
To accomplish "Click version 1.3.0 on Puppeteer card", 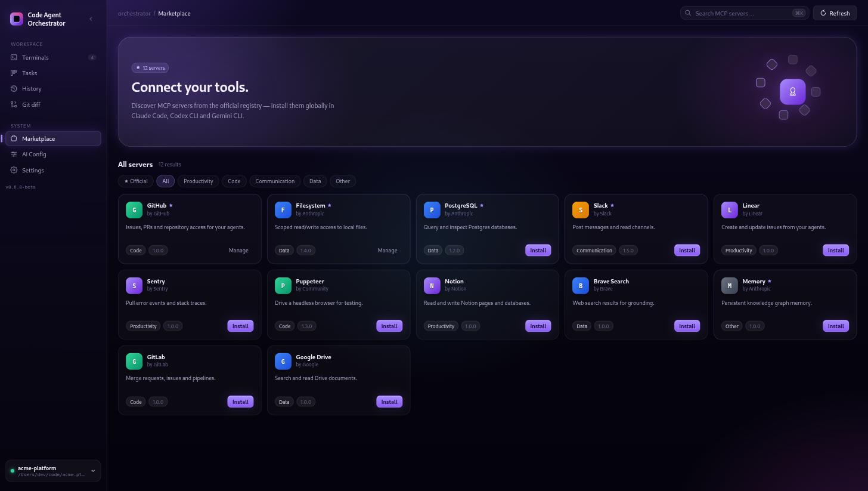I will click(x=307, y=326).
